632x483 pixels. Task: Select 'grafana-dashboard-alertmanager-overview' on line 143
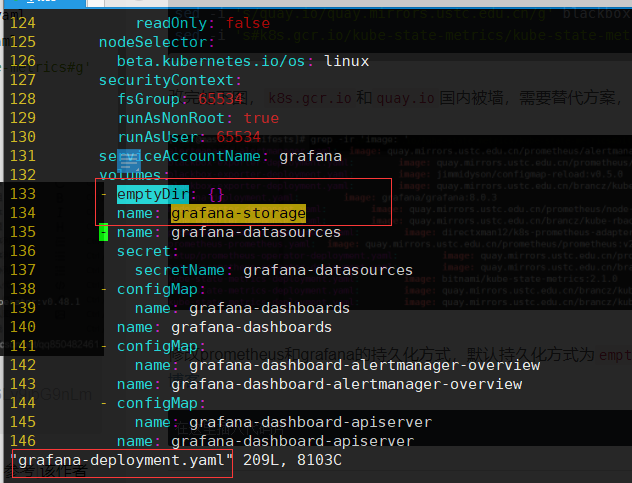(347, 384)
